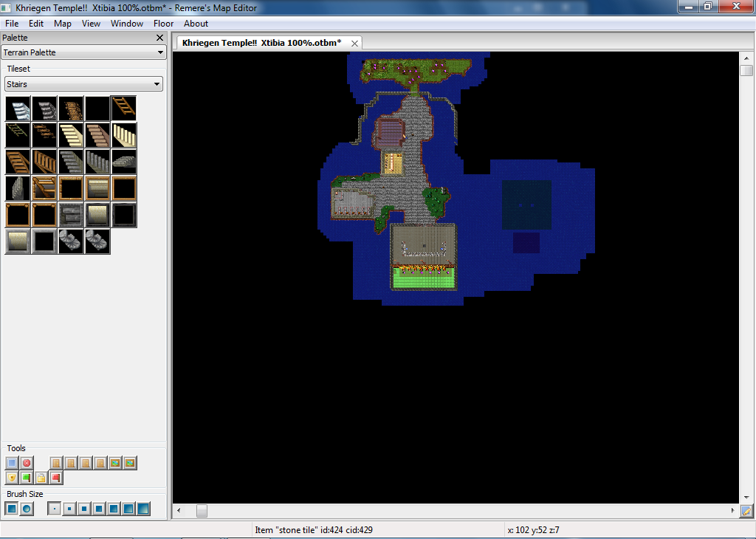
Task: Select the white marble stairs brush
Action: click(18, 109)
